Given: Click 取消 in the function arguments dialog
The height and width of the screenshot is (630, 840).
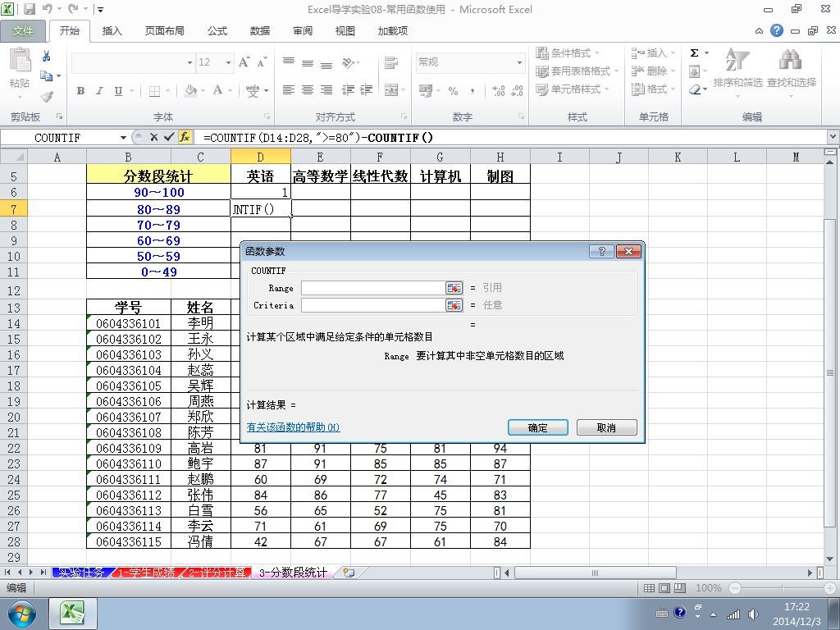Looking at the screenshot, I should pyautogui.click(x=606, y=427).
